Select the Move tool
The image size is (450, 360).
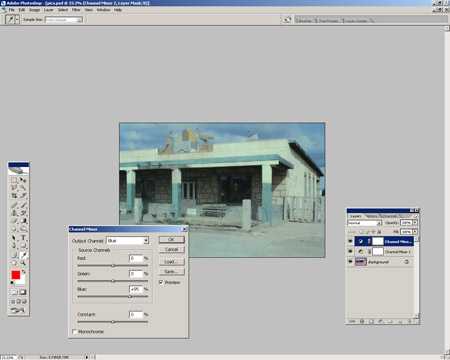pos(23,180)
